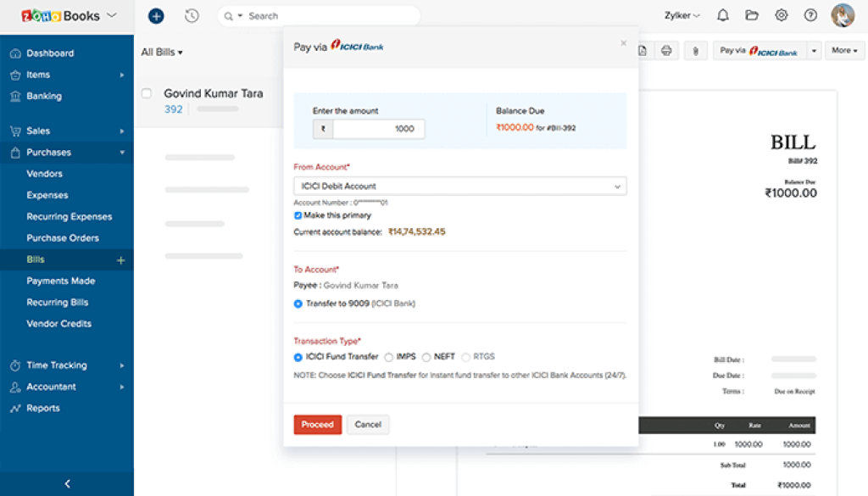The image size is (868, 496).
Task: Click the Zoho Books logo
Action: 60,16
